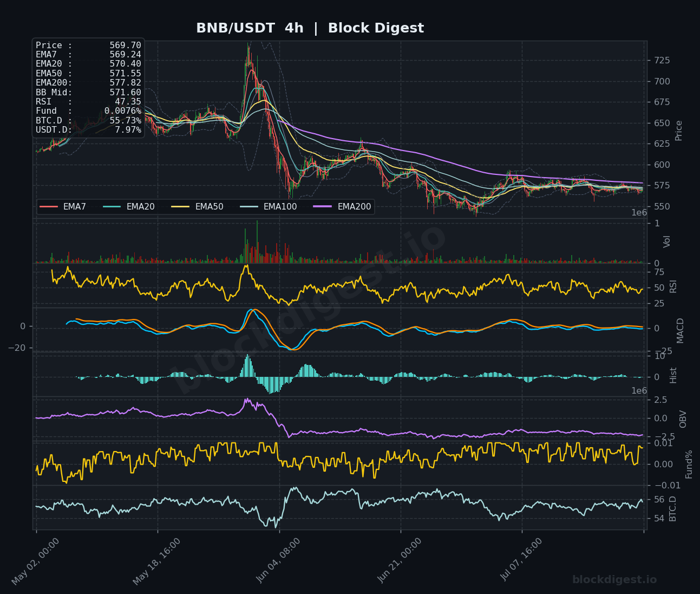Click the May 02, 00:00 date label
This screenshot has width=700, height=594.
click(x=36, y=561)
